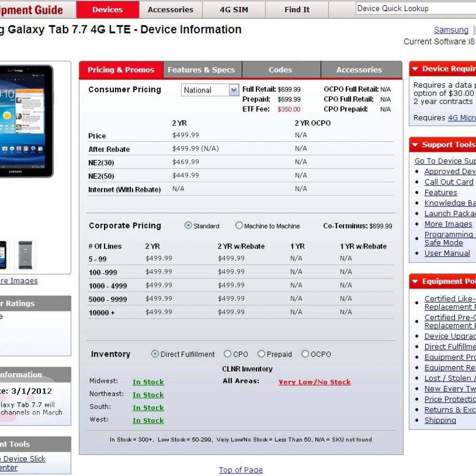The width and height of the screenshot is (476, 476).
Task: View the tablet back-side thumbnail image
Action: (25, 255)
